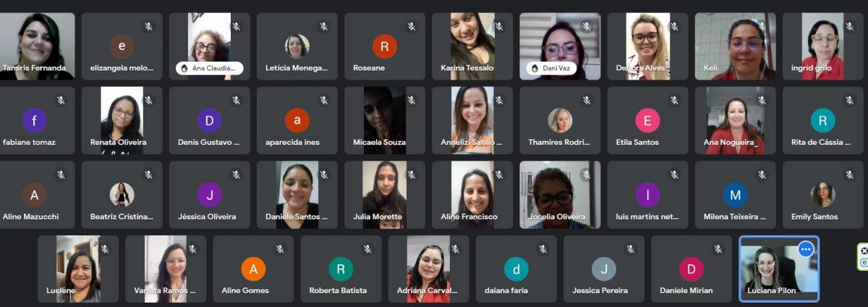868x307 pixels.
Task: Click muted microphone icon on daiana faria tile
Action: pos(542,249)
